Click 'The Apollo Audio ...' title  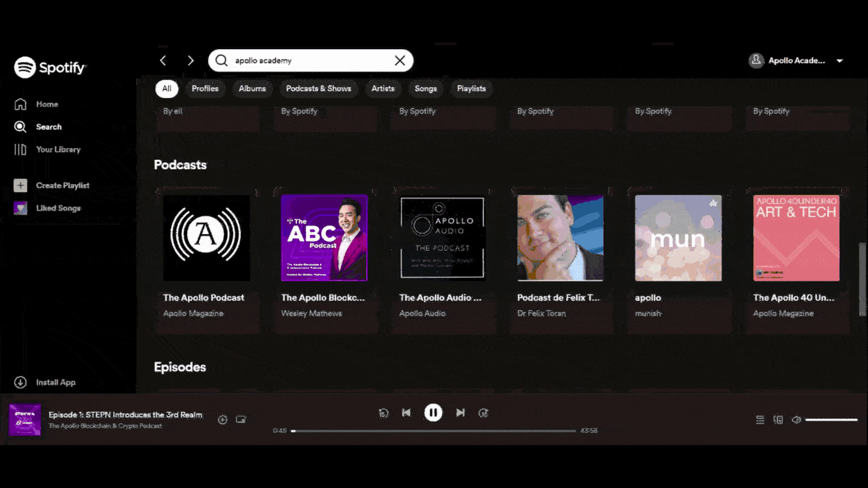440,298
